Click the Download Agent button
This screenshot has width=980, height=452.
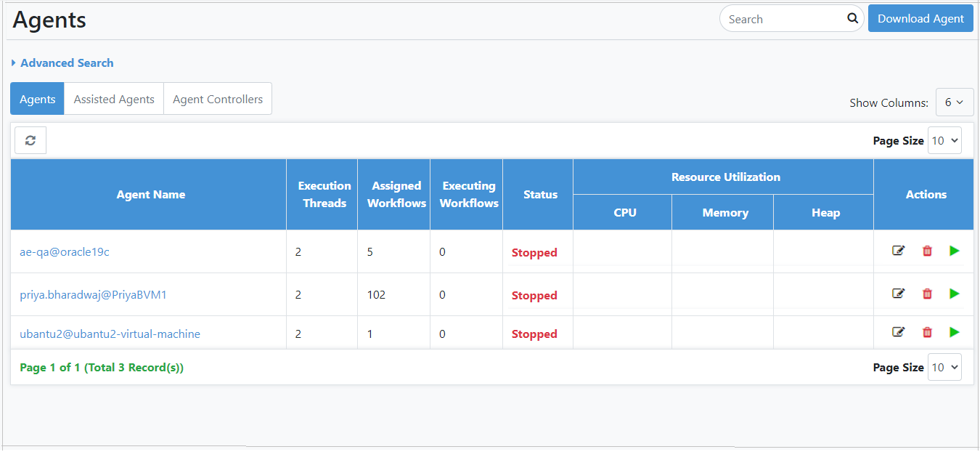[920, 19]
